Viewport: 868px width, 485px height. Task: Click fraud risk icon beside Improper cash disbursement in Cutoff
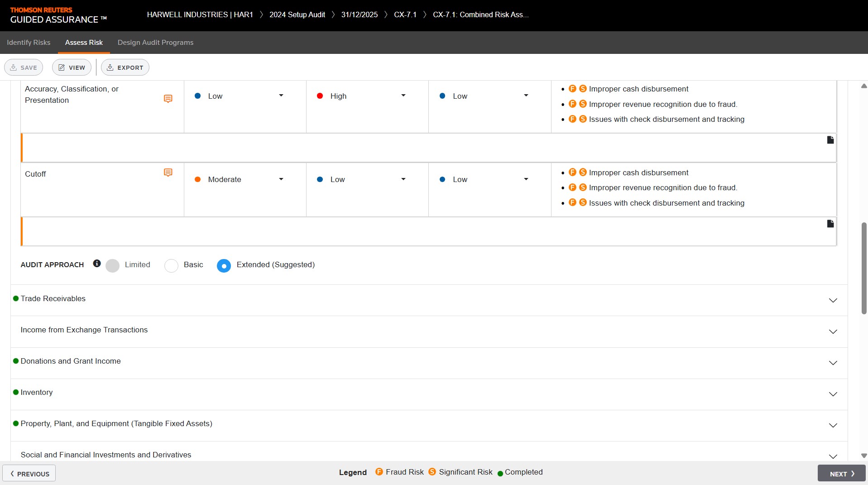572,173
